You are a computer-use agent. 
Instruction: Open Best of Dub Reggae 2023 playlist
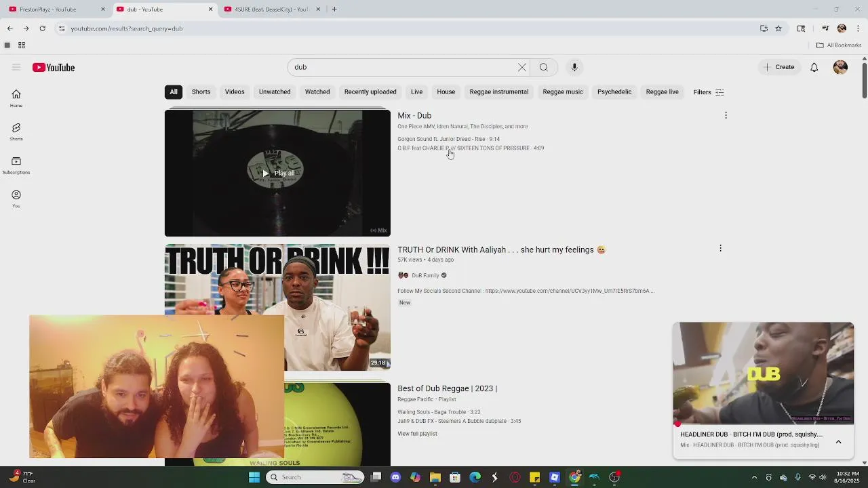tap(448, 388)
